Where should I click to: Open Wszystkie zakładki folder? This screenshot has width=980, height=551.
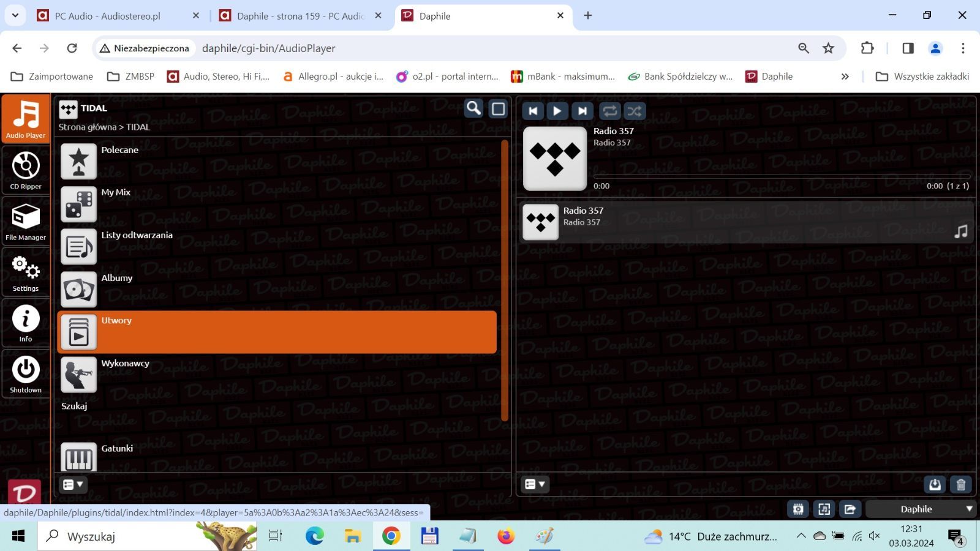point(922,77)
